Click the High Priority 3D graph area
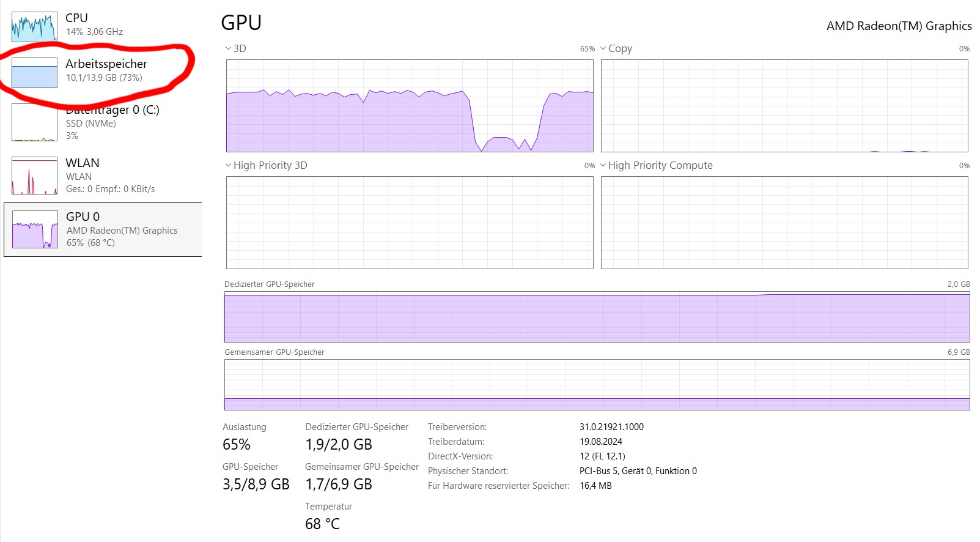Viewport: 980px width, 542px height. click(x=410, y=223)
